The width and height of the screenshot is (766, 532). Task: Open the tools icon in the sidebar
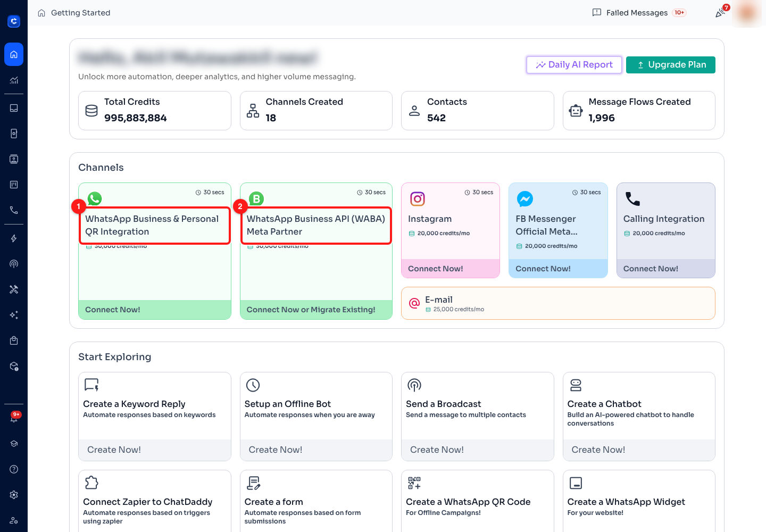[x=14, y=289]
